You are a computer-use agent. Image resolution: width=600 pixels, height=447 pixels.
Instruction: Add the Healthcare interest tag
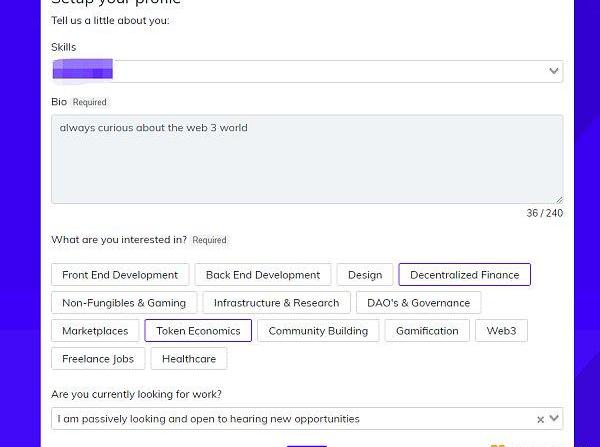[189, 359]
